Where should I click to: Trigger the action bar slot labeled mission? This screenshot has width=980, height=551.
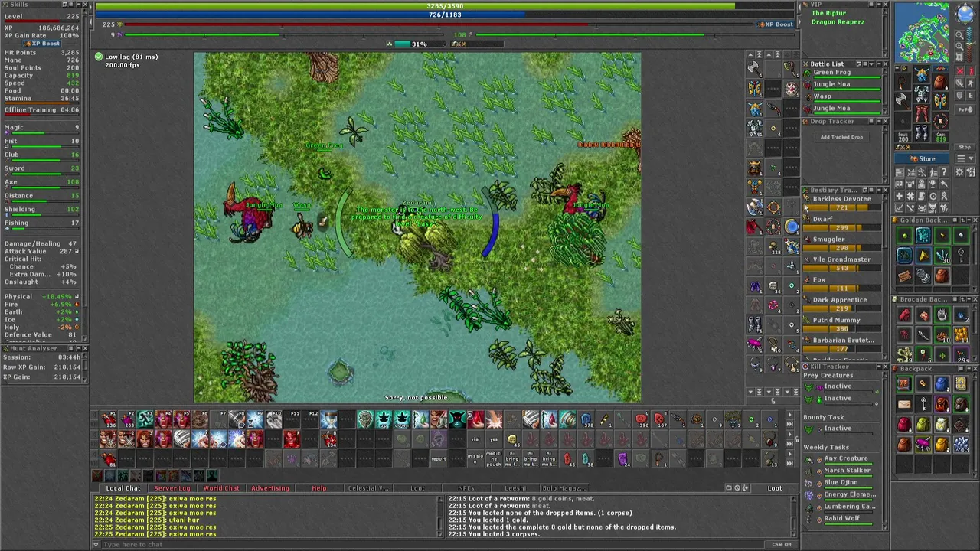(475, 459)
